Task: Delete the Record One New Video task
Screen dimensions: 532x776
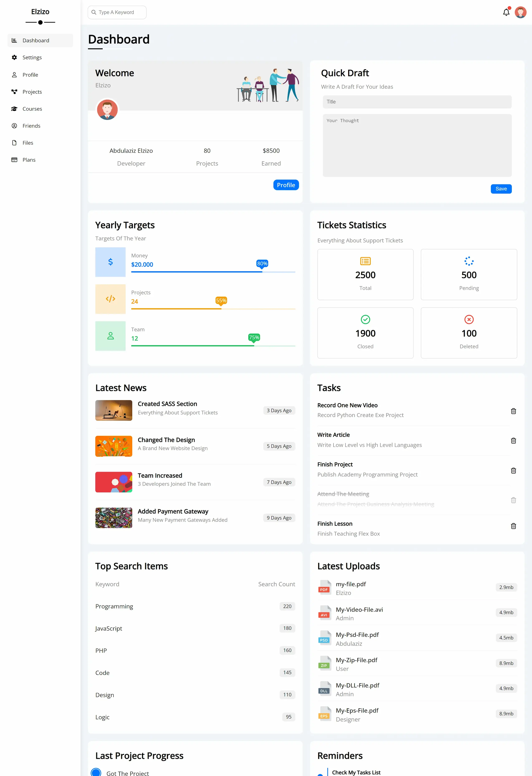Action: (513, 411)
